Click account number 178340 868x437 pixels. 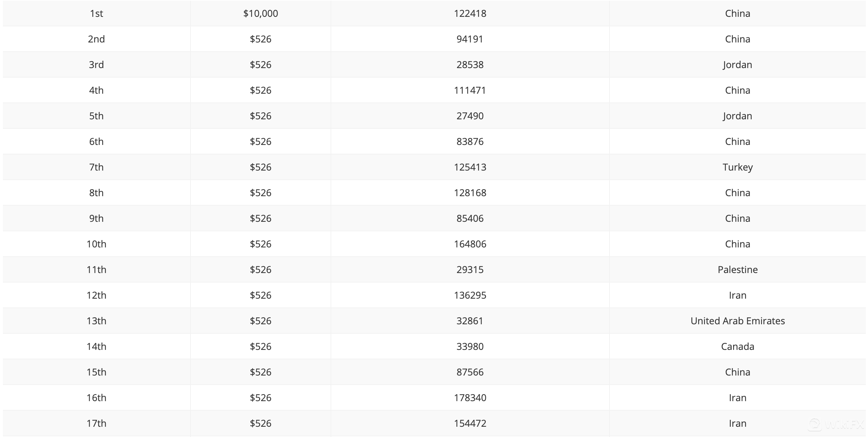[470, 398]
